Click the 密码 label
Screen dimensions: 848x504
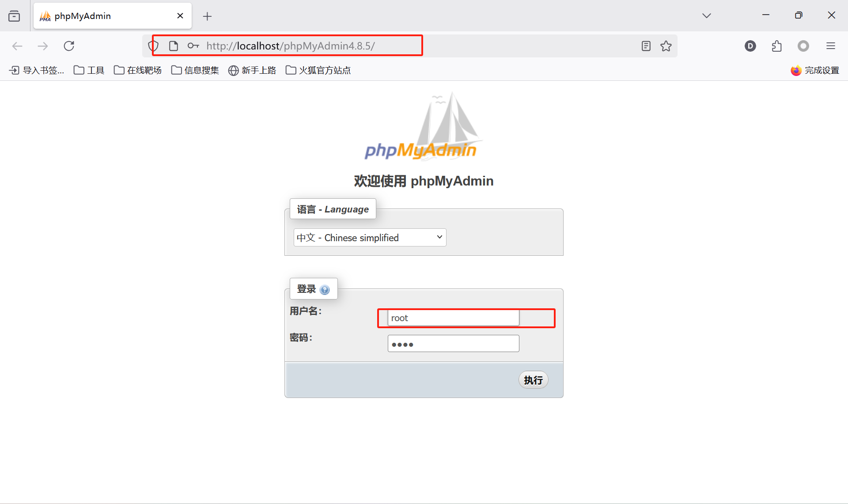tap(301, 337)
